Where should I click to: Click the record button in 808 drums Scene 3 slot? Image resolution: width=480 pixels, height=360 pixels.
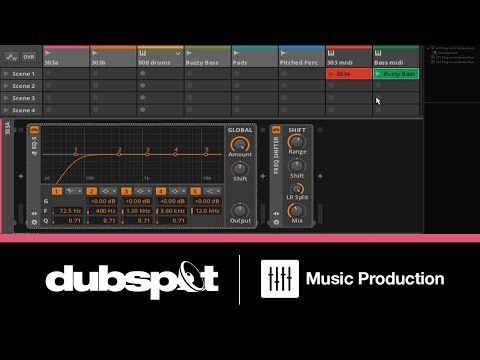click(143, 98)
